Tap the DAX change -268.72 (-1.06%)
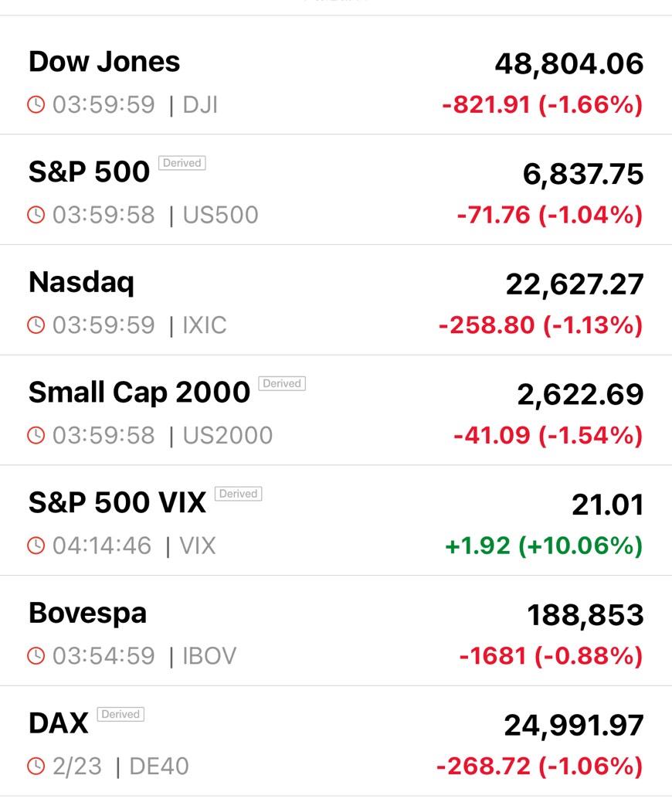The width and height of the screenshot is (672, 799). (x=540, y=767)
